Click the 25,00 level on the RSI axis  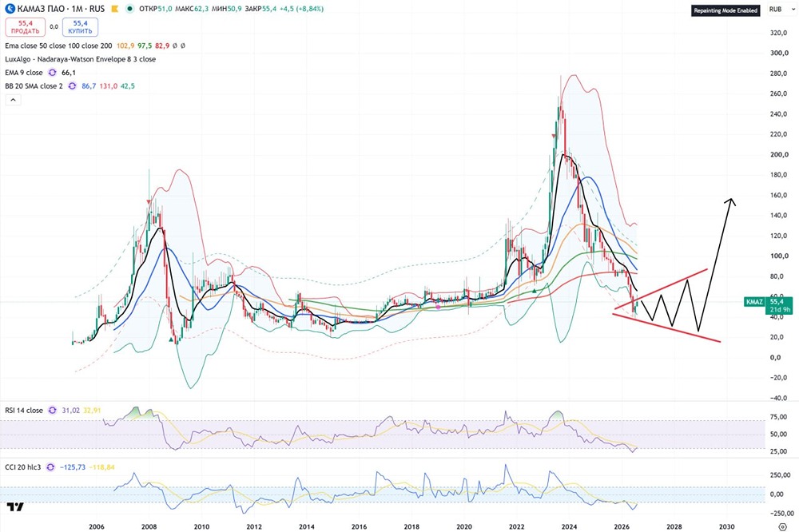779,451
